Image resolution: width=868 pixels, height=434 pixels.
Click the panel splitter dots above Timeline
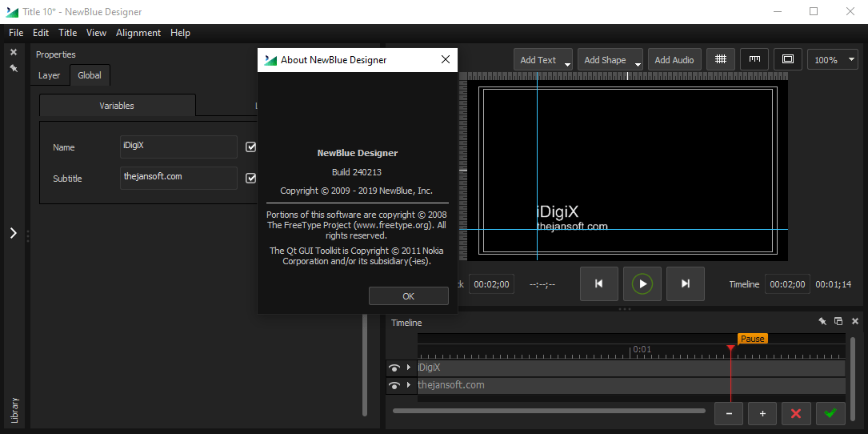point(625,309)
